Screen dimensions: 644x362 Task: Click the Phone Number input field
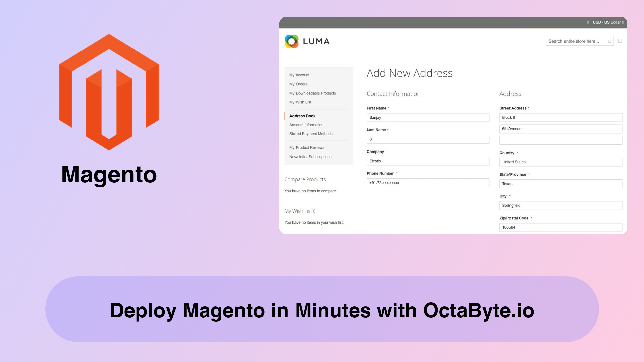[428, 183]
